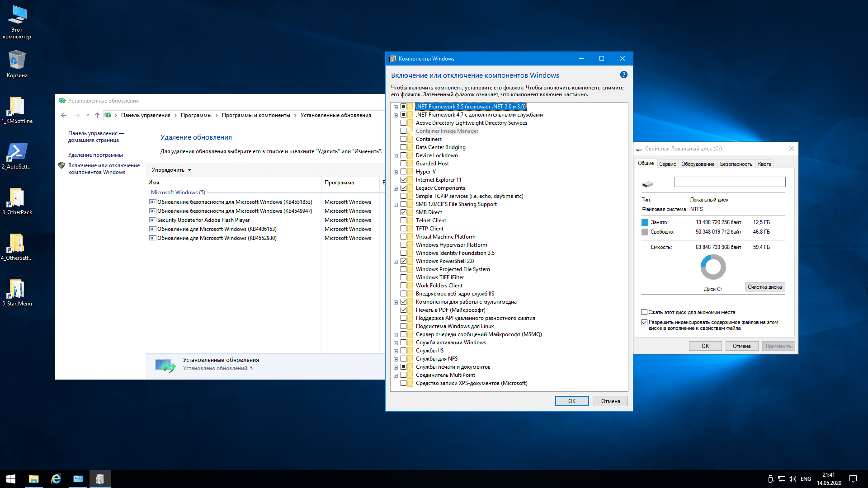Open the 2_AutoSett PowerShell shortcut icon
The height and width of the screenshot is (488, 868).
(x=17, y=152)
